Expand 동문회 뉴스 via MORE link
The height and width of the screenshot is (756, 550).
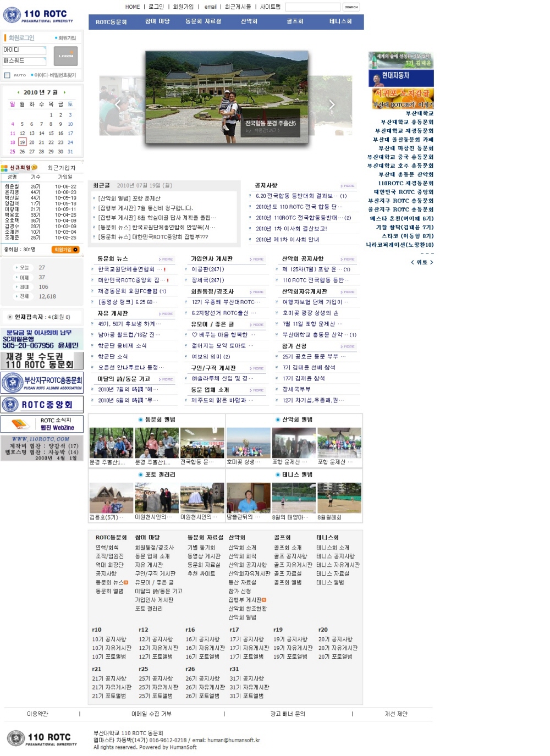(x=166, y=259)
